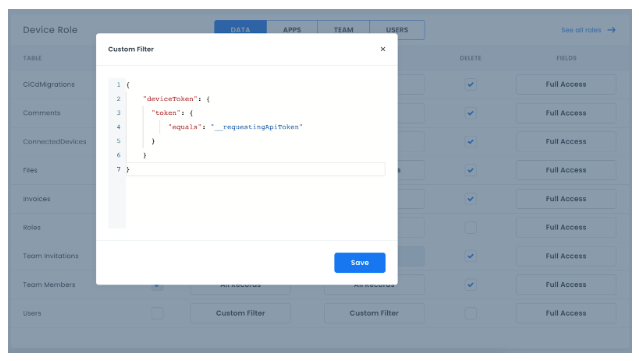639x361 pixels.
Task: Click the Invoices table name
Action: point(37,199)
